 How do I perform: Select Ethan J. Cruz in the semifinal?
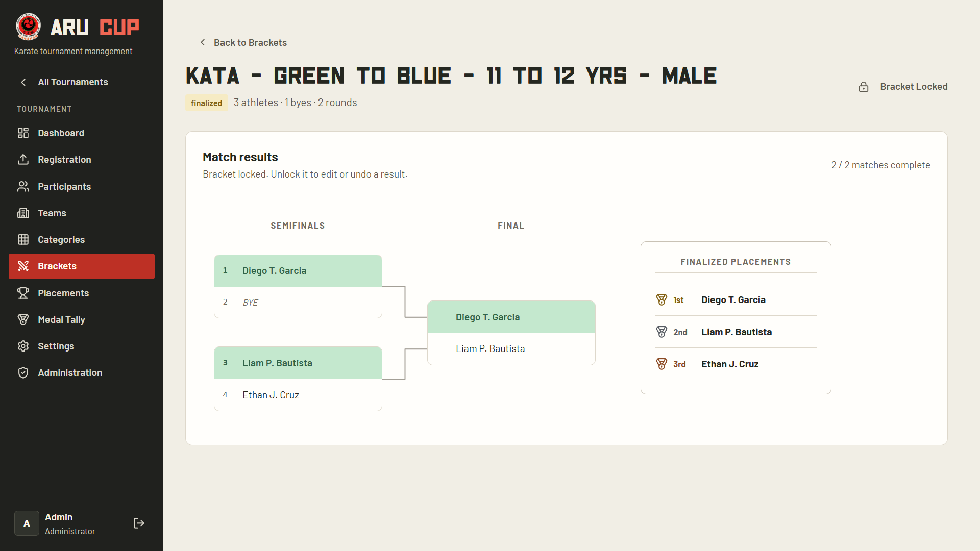click(x=298, y=395)
